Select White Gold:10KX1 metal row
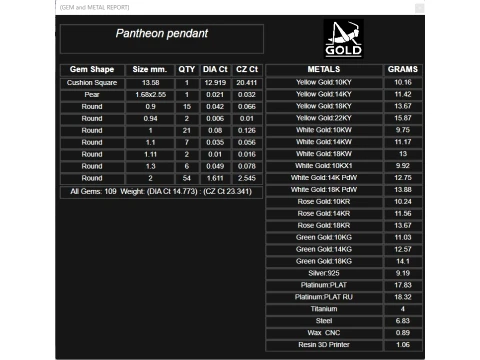 pos(344,166)
